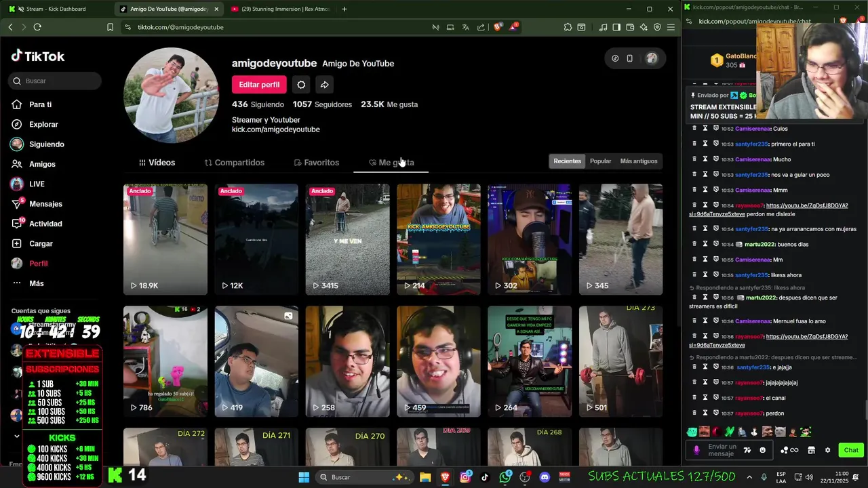The image size is (868, 488).
Task: Open Actividad notifications in sidebar
Action: click(45, 224)
